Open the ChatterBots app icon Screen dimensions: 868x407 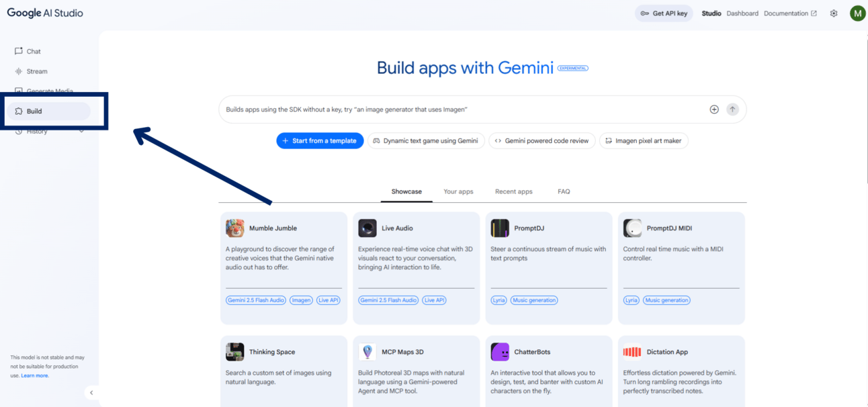tap(500, 352)
